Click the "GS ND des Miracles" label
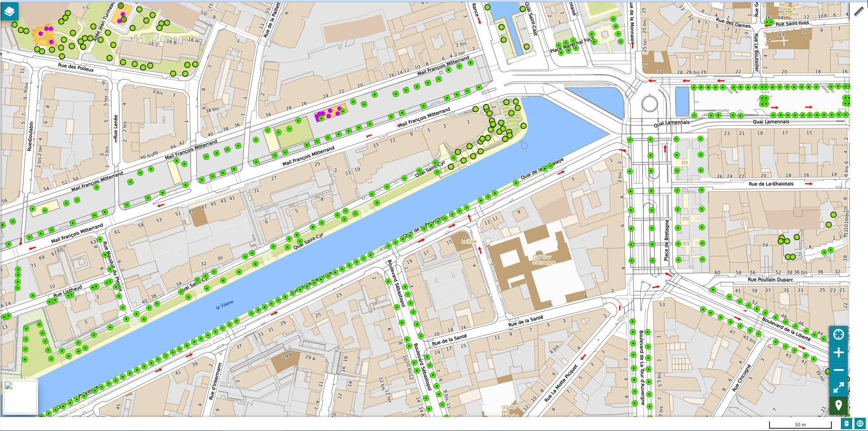 509,411
